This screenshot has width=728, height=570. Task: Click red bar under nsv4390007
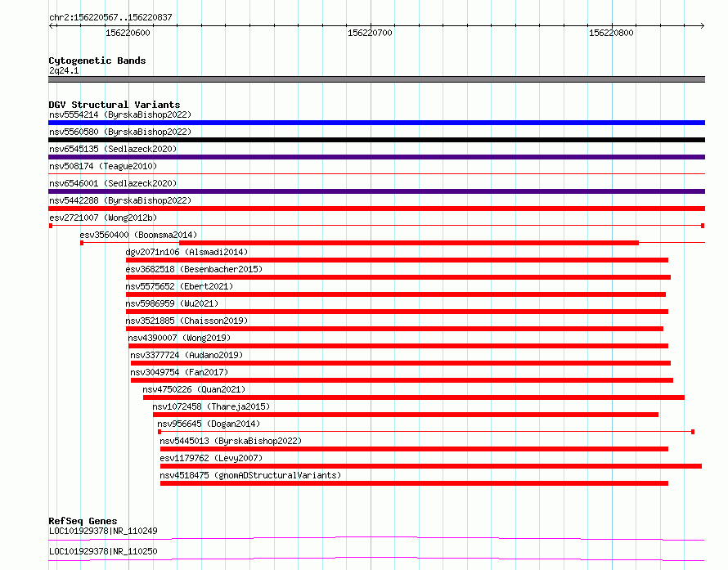398,346
